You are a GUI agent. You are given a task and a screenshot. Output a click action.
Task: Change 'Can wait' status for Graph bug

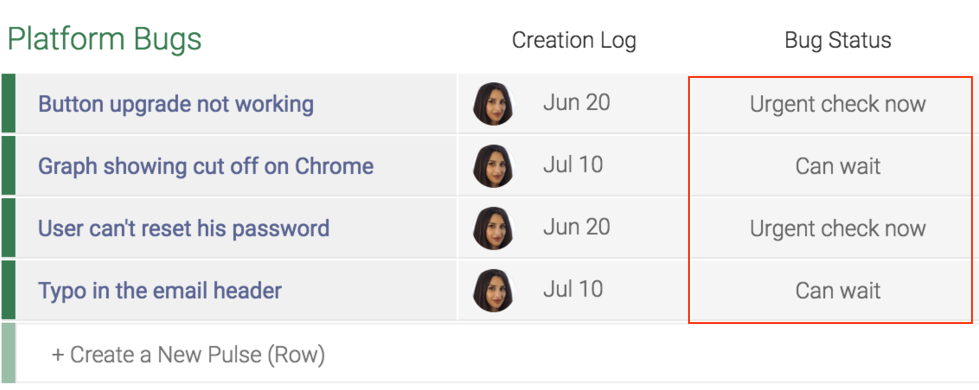pyautogui.click(x=837, y=166)
